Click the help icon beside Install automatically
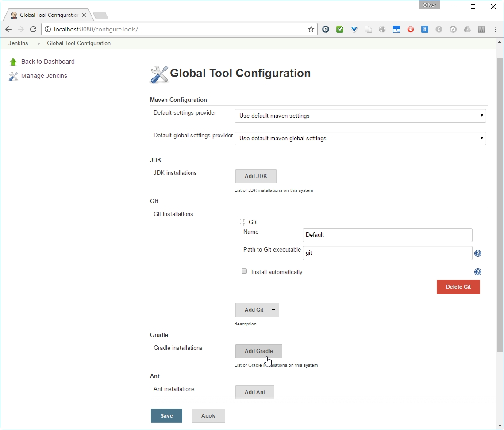This screenshot has width=504, height=430. [x=478, y=272]
